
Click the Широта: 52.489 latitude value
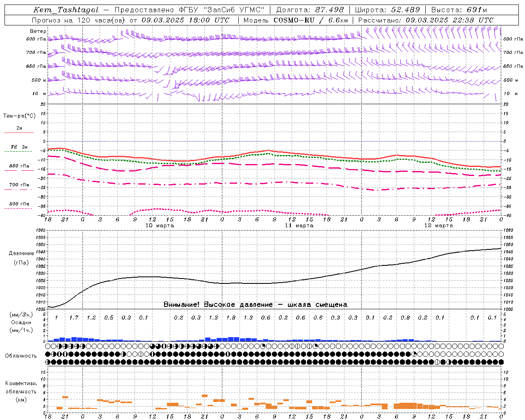[x=388, y=10]
